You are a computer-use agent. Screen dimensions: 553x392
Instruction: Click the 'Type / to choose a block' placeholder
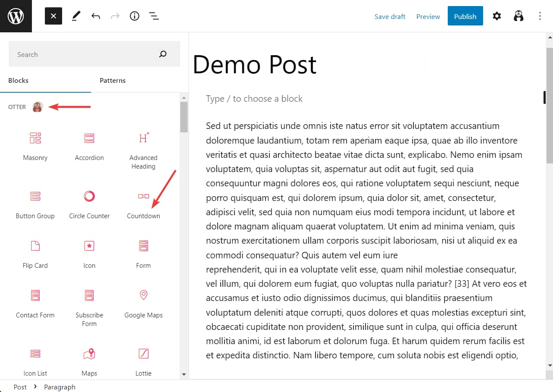[x=255, y=99]
